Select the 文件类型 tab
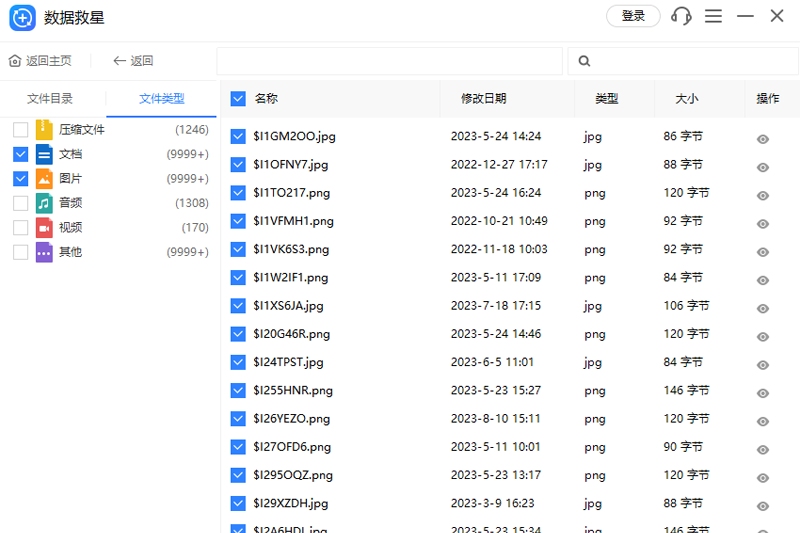Viewport: 800px width, 533px height. tap(161, 99)
